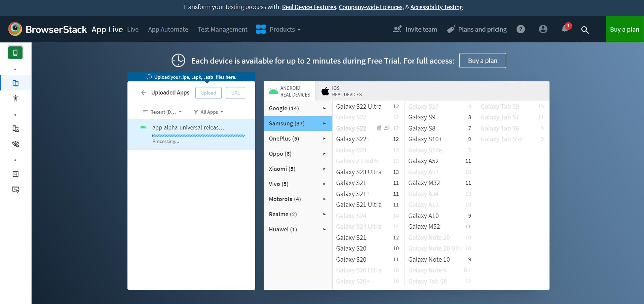Open Live in the top navigation
Image resolution: width=644 pixels, height=304 pixels.
[x=133, y=30]
